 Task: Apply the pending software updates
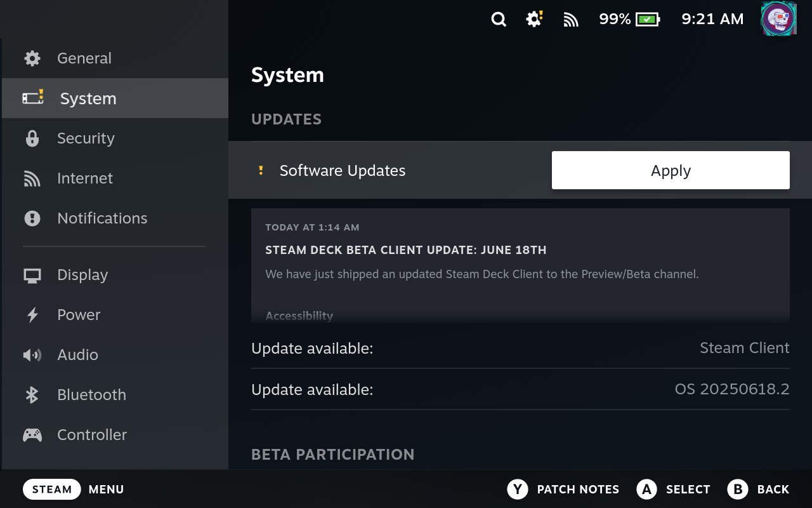671,170
